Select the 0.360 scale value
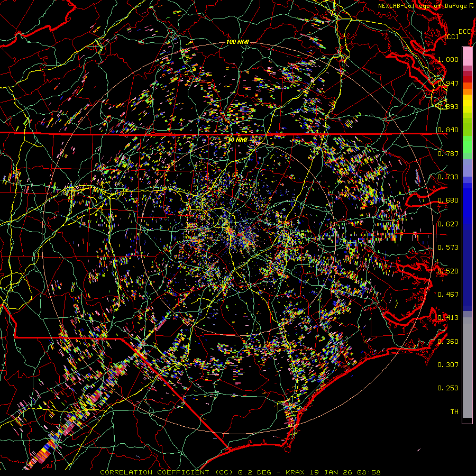 (x=448, y=342)
